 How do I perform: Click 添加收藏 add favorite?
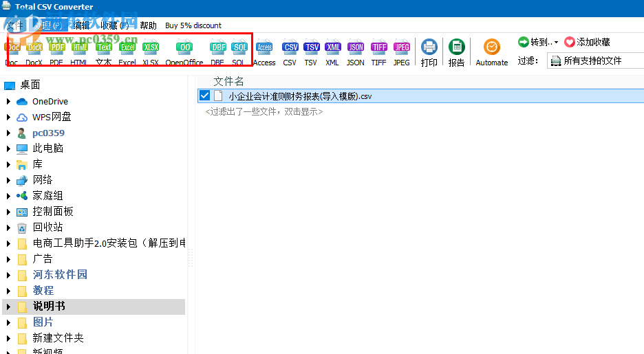(587, 42)
